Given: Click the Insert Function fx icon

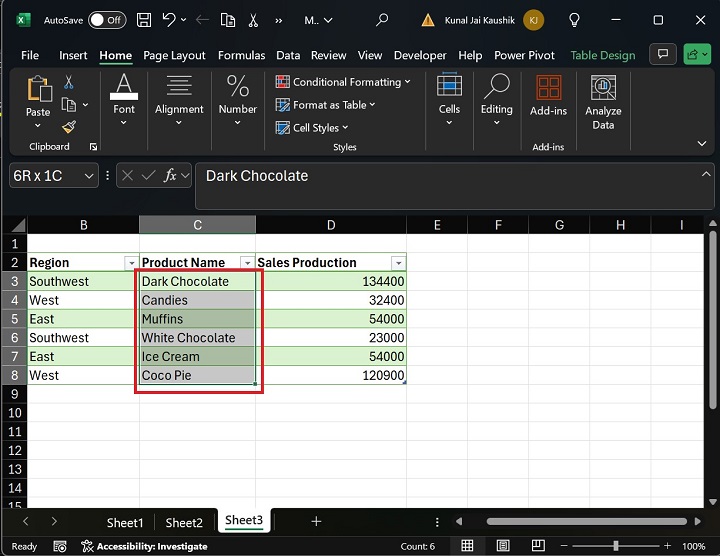Looking at the screenshot, I should [x=171, y=176].
